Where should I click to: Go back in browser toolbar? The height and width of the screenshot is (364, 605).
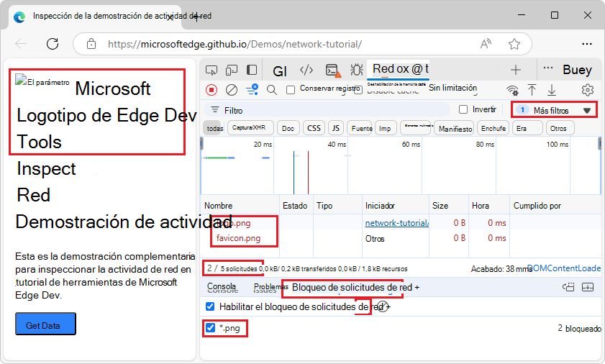click(21, 44)
